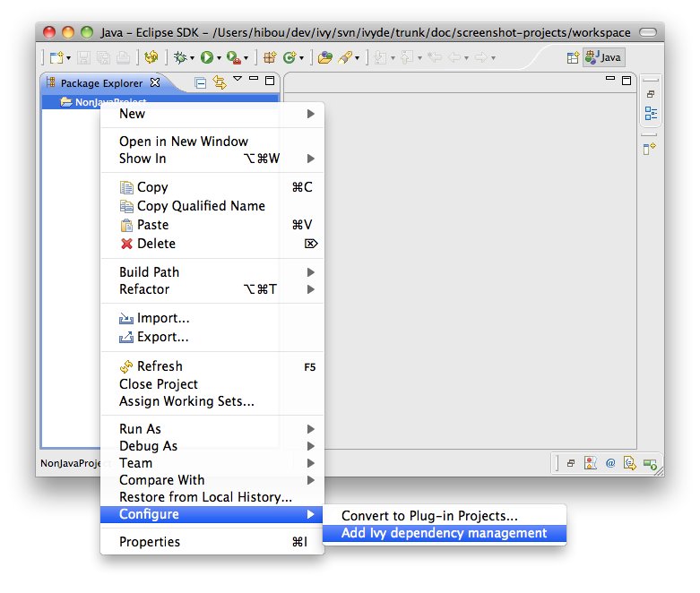Collapse All in Package Explorer

pyautogui.click(x=201, y=82)
